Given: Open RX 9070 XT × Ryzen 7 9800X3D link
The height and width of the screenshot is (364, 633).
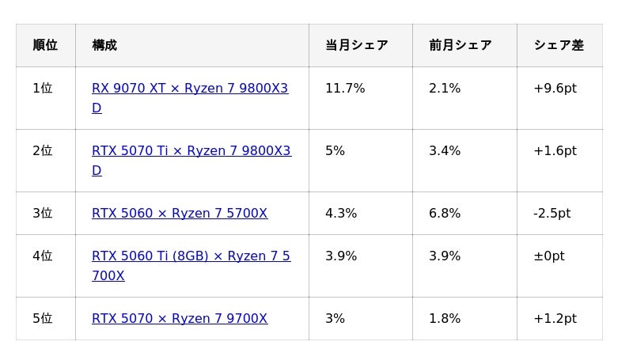Looking at the screenshot, I should (190, 89).
